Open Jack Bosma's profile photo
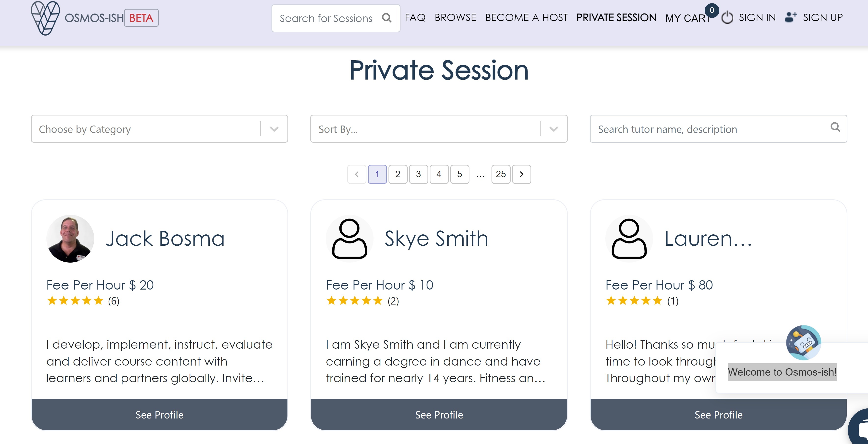The height and width of the screenshot is (444, 868). [x=70, y=239]
